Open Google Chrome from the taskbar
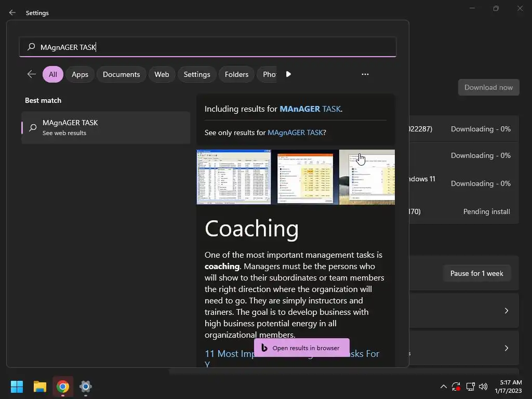 63,387
